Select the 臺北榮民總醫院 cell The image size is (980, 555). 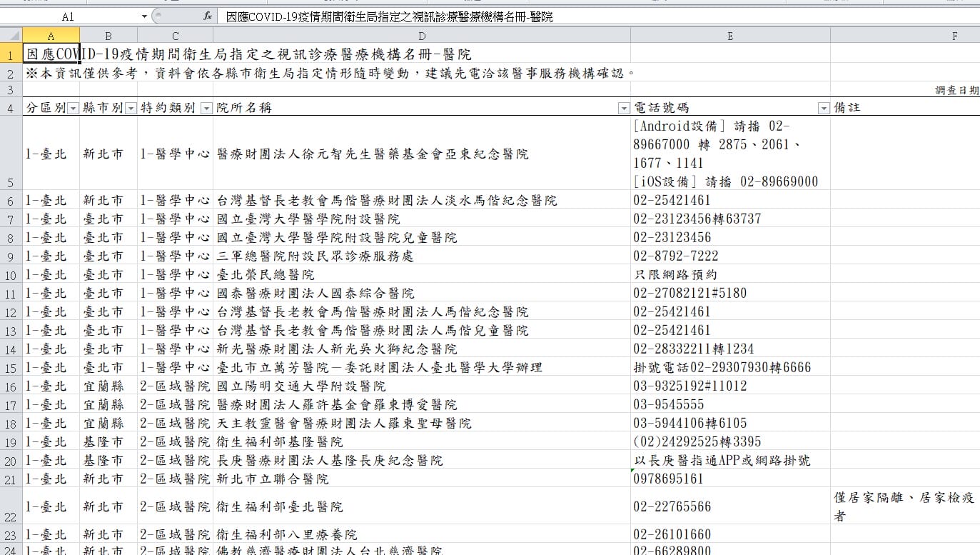coord(422,274)
